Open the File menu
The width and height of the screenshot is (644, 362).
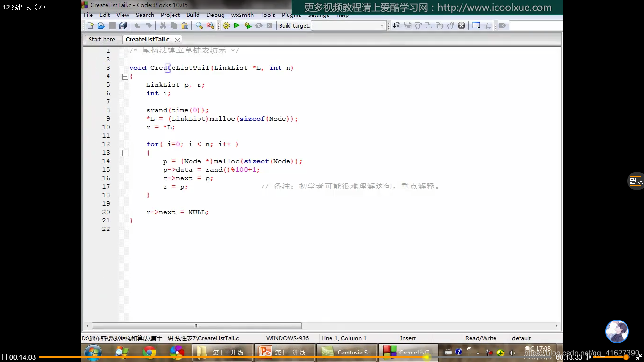pos(88,15)
